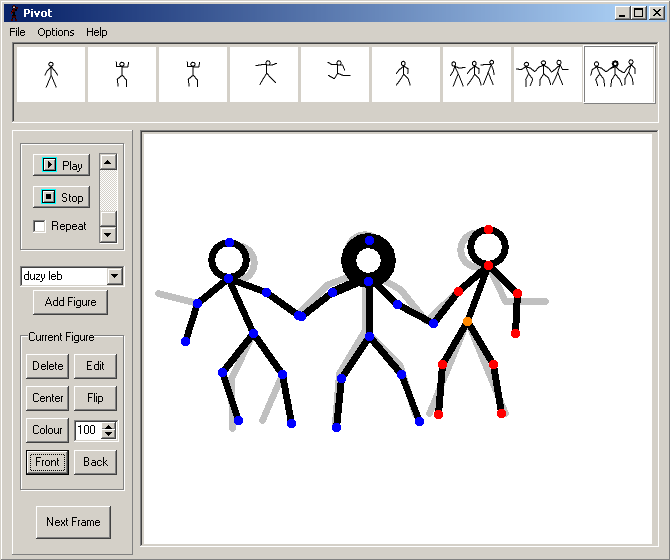
Task: Select eighth frame thumbnail in timeline
Action: (x=547, y=74)
